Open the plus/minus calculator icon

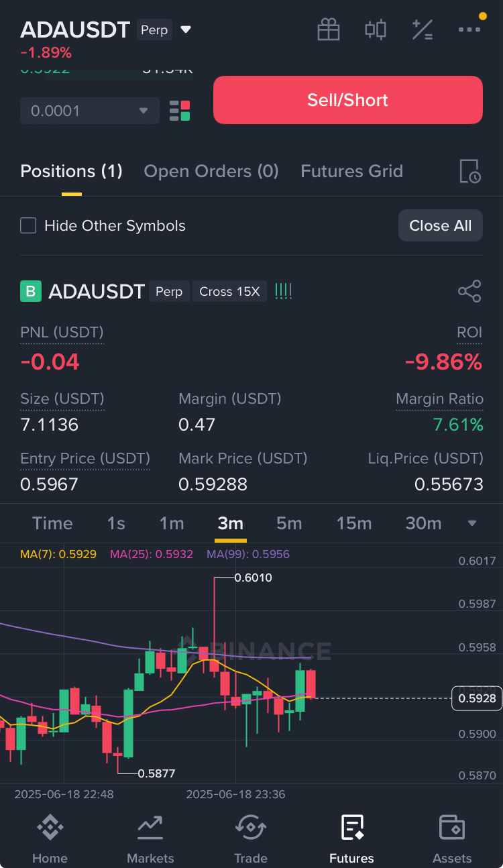pos(423,30)
